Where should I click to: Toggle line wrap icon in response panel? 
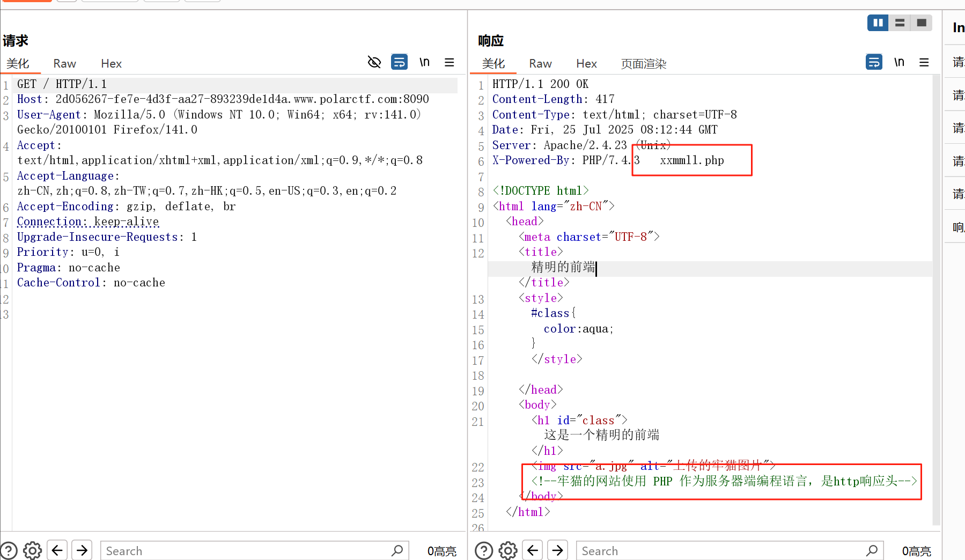[x=874, y=62]
